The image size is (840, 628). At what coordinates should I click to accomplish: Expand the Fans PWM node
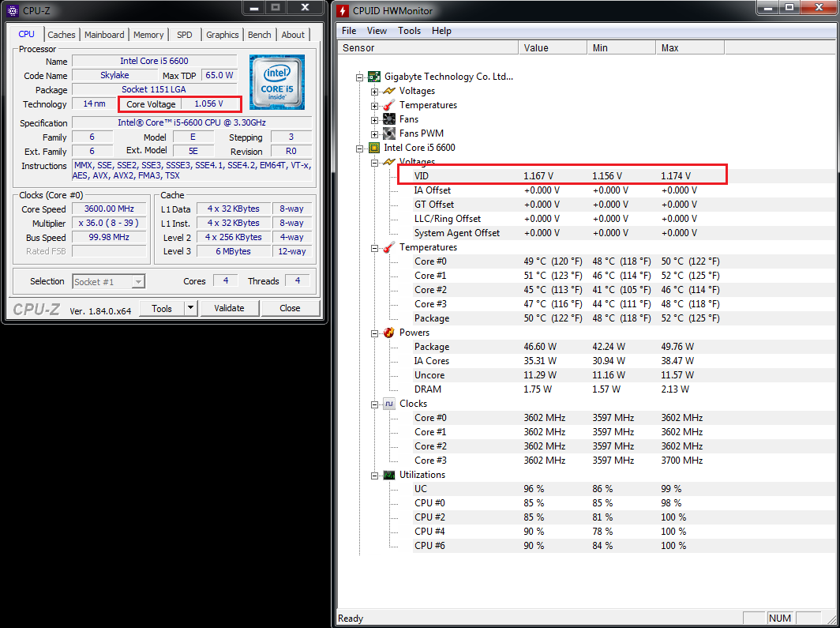[375, 134]
